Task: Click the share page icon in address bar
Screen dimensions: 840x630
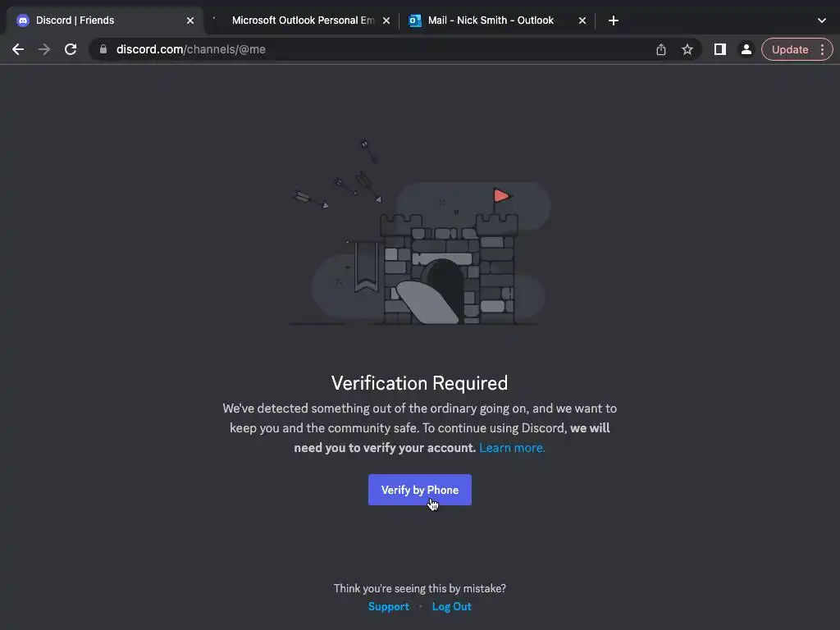Action: coord(661,49)
